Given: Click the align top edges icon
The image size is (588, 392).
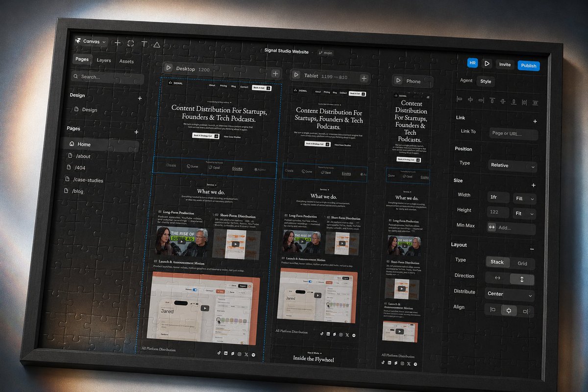Looking at the screenshot, I should pos(492,100).
